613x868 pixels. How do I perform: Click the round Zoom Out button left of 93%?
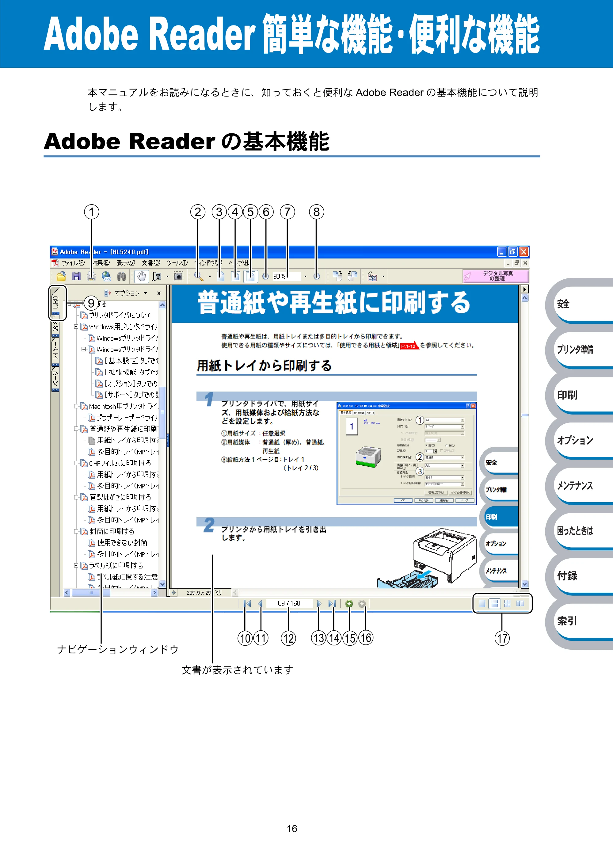pyautogui.click(x=266, y=276)
